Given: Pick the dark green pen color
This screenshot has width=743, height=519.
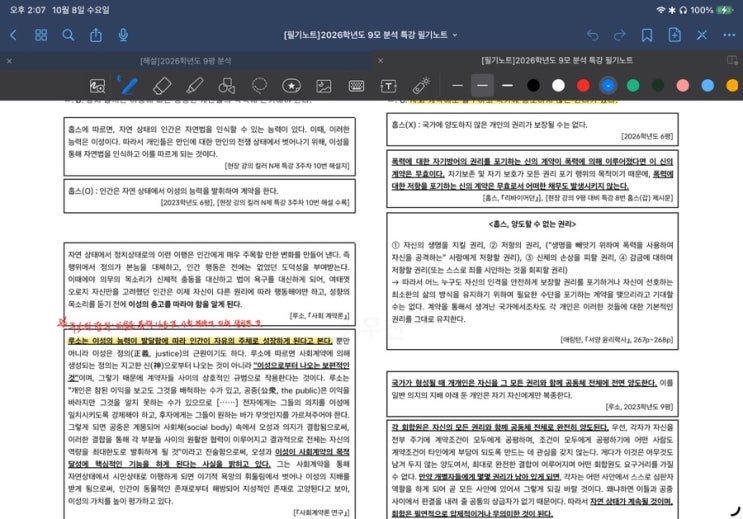Looking at the screenshot, I should pyautogui.click(x=658, y=86).
